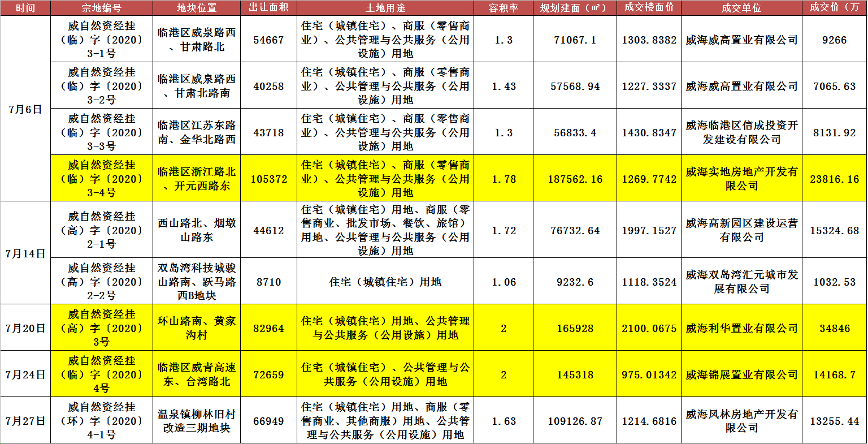
Task: Click parcel number cell ending 3-2号
Action: click(102, 86)
